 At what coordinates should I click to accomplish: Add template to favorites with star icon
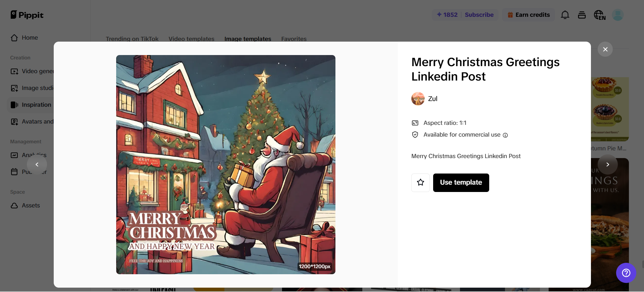(420, 183)
